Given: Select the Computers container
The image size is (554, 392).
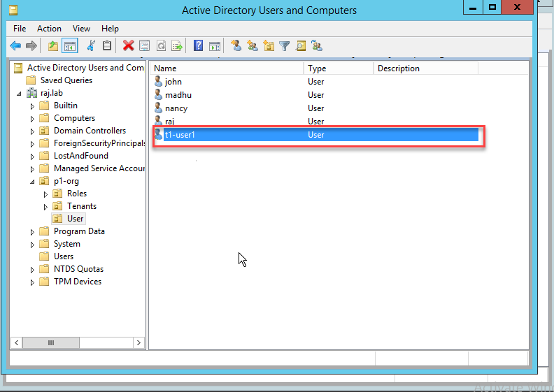Looking at the screenshot, I should (x=74, y=118).
